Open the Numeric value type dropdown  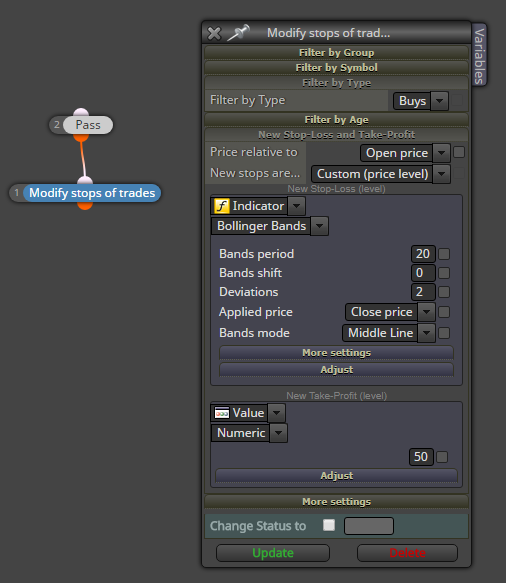[x=249, y=433]
